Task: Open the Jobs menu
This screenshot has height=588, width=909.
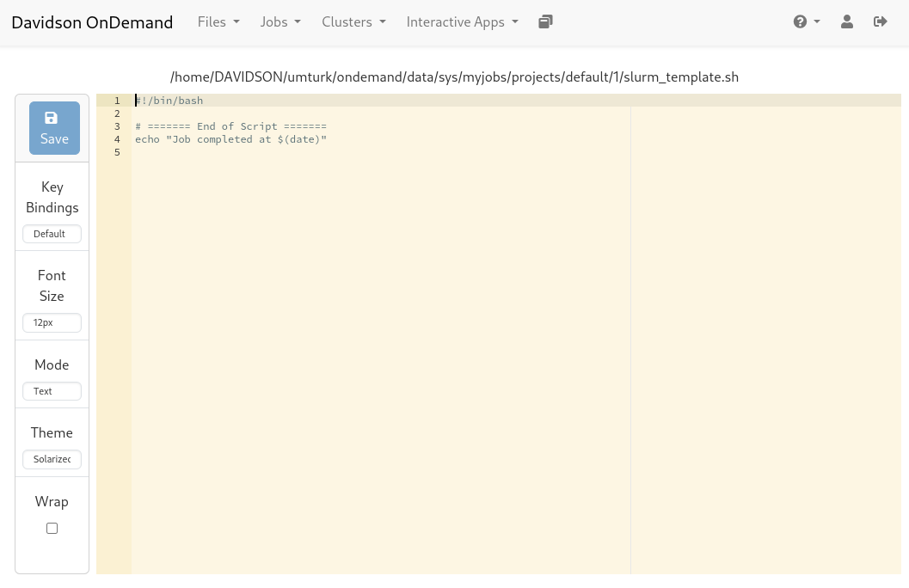Action: point(280,22)
